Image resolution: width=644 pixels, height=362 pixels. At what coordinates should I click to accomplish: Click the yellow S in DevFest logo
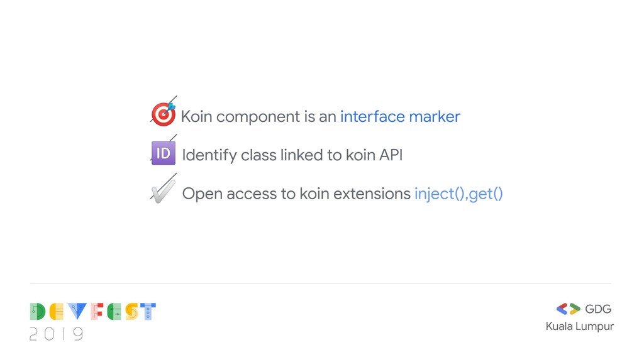[x=132, y=312]
